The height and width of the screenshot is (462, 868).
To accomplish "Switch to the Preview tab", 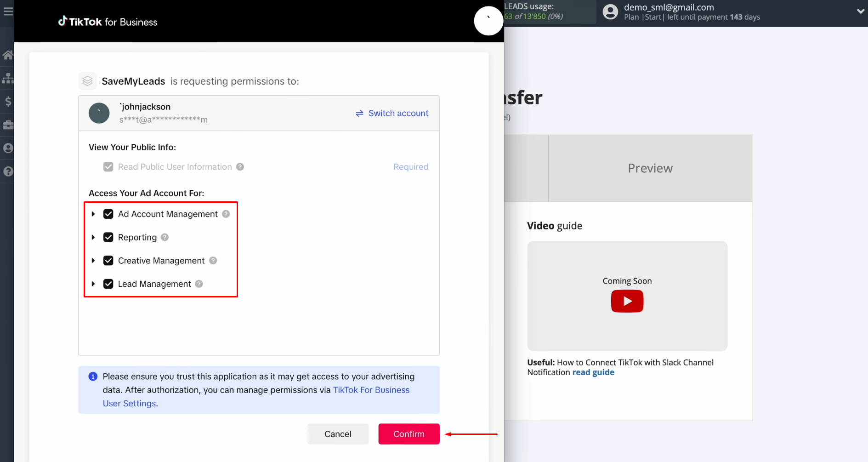I will (650, 168).
